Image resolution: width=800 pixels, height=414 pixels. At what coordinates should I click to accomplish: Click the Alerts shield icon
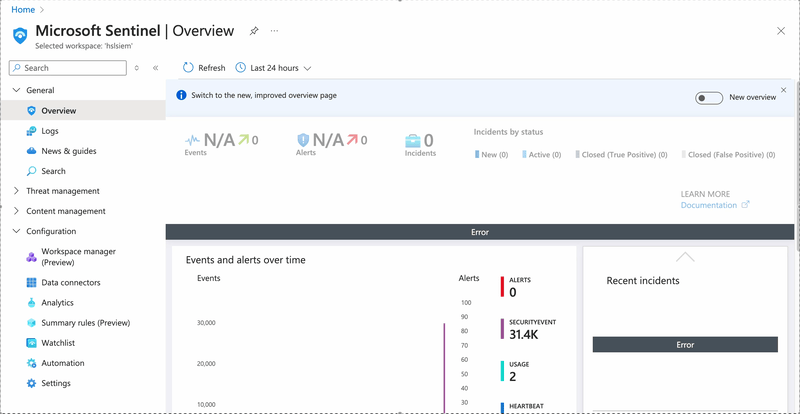click(x=303, y=140)
